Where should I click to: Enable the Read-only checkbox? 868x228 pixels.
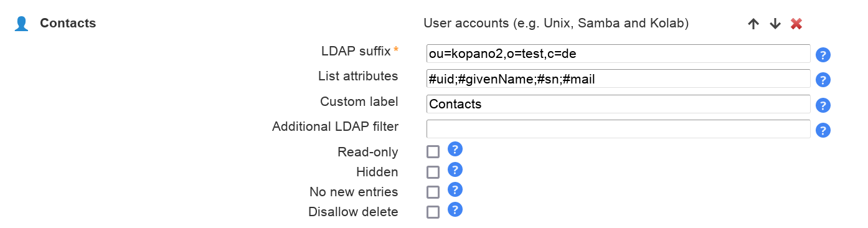[x=433, y=152]
